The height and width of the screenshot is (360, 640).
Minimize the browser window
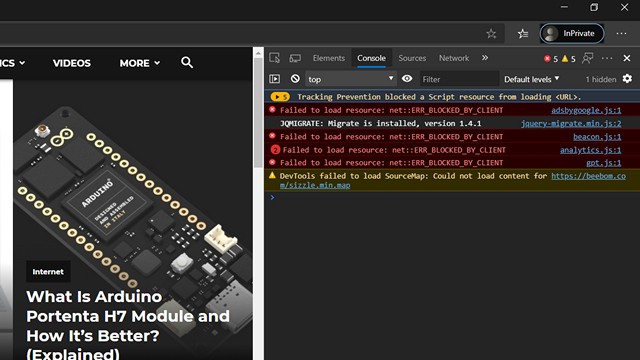click(564, 7)
